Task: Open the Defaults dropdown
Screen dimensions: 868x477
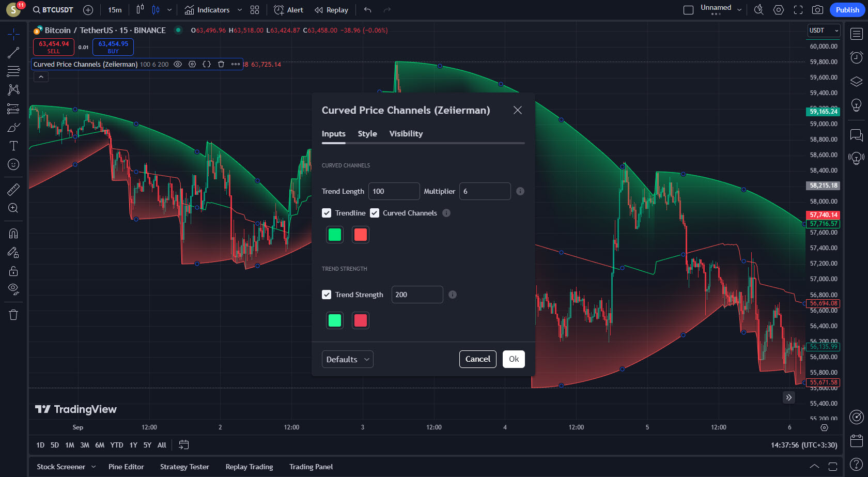Action: tap(348, 359)
